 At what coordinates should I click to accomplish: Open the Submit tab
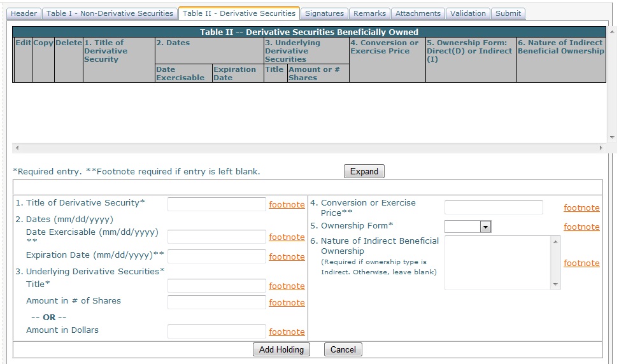pyautogui.click(x=508, y=13)
